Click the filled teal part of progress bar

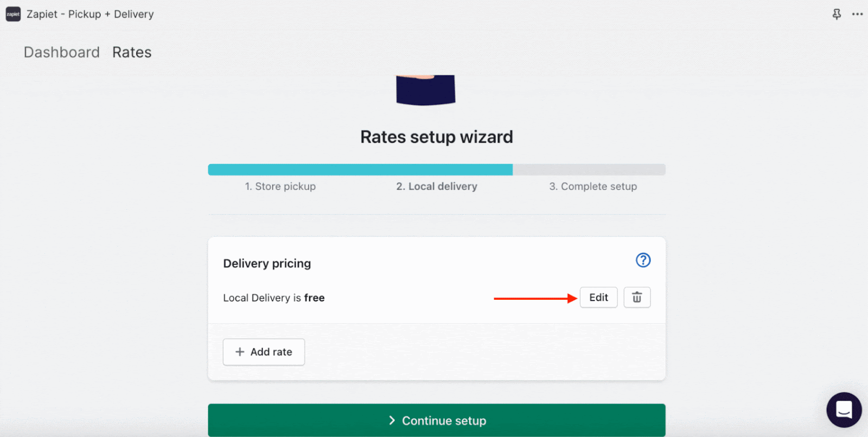click(x=360, y=170)
